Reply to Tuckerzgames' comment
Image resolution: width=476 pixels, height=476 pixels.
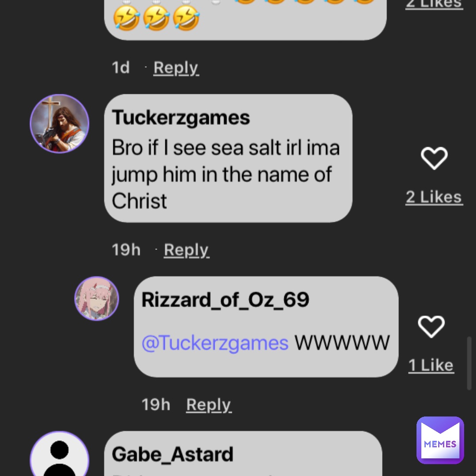186,250
